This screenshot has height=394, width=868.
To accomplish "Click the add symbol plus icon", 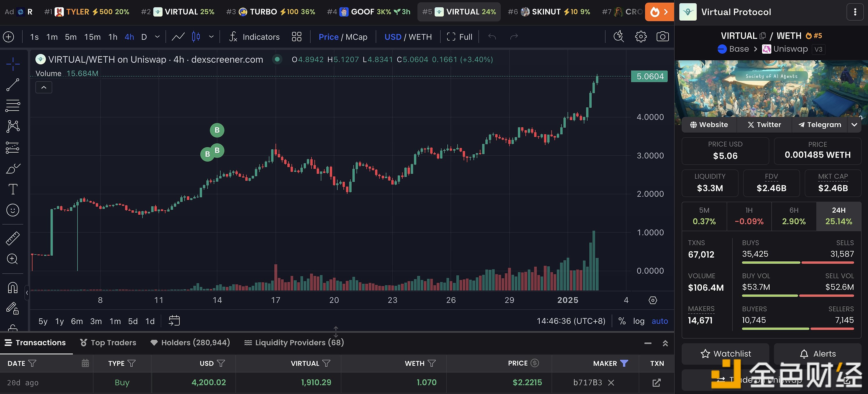I will [8, 37].
